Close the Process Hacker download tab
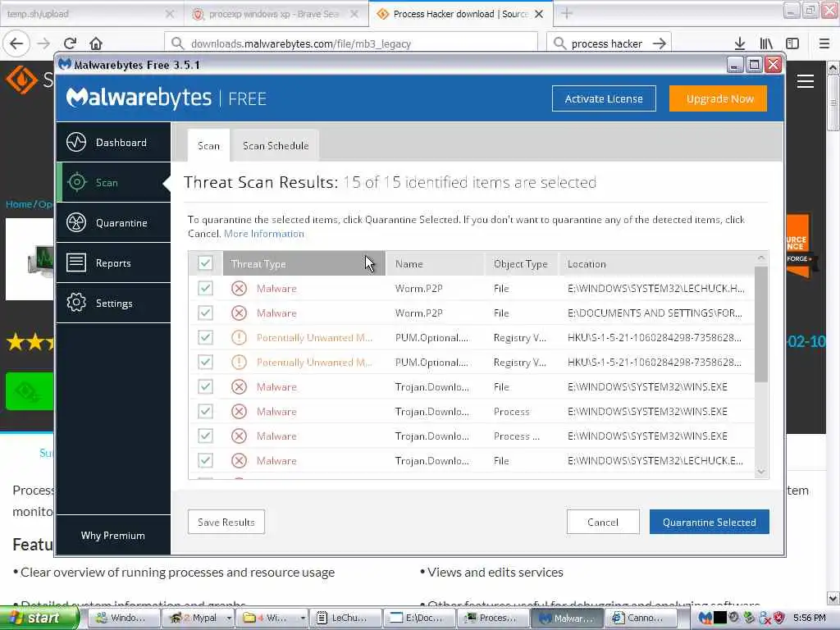 [x=539, y=14]
